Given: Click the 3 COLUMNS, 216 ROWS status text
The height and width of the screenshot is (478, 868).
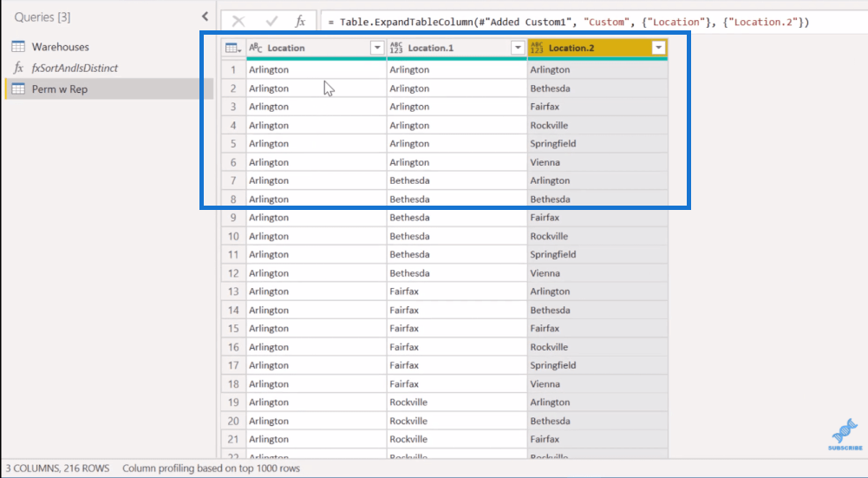Looking at the screenshot, I should click(57, 468).
